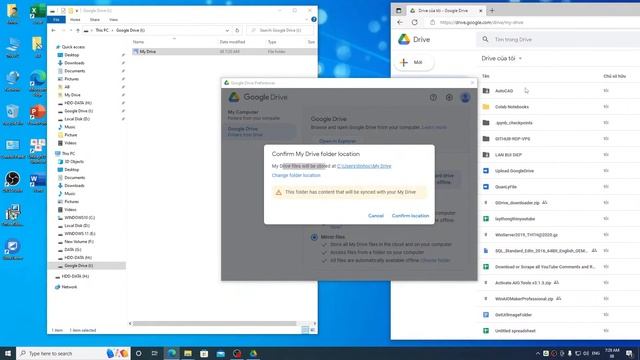Open the Colab Notebooks folder in Drive
The image size is (640, 360).
click(x=511, y=107)
